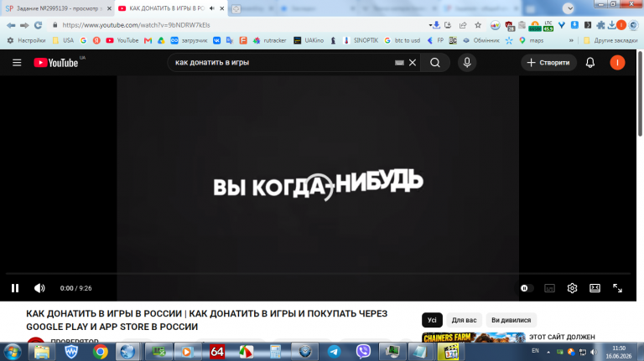
Task: Run search with magnifier button
Action: [x=435, y=63]
